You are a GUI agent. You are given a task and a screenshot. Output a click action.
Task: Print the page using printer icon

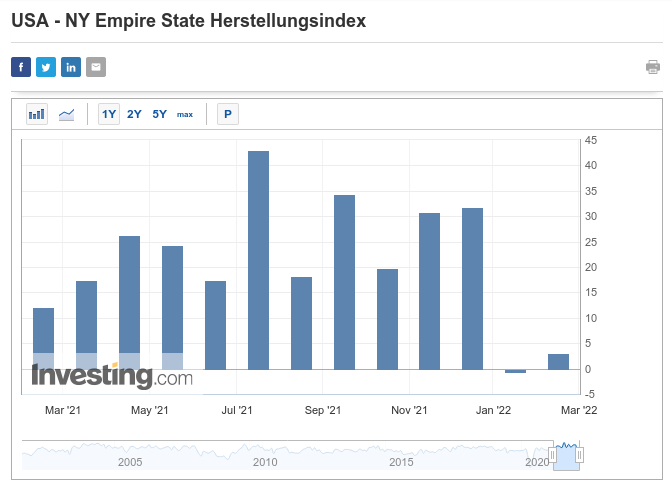pyautogui.click(x=653, y=67)
